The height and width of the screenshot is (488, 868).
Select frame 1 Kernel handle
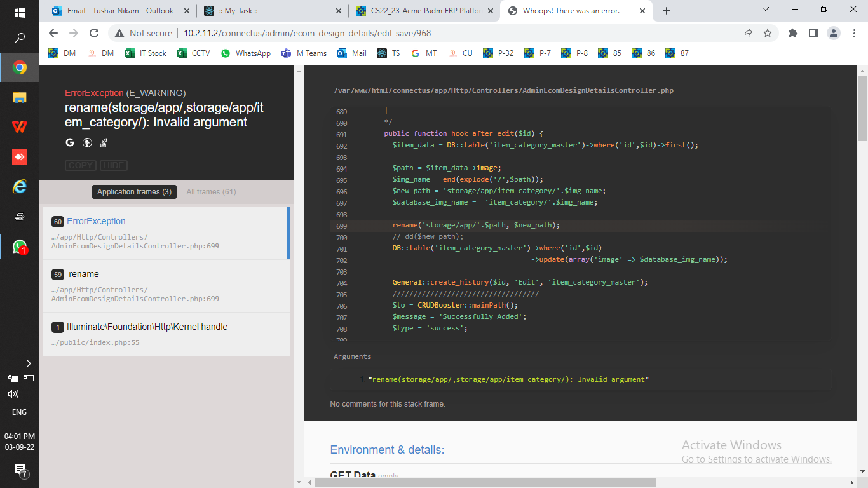(x=165, y=334)
